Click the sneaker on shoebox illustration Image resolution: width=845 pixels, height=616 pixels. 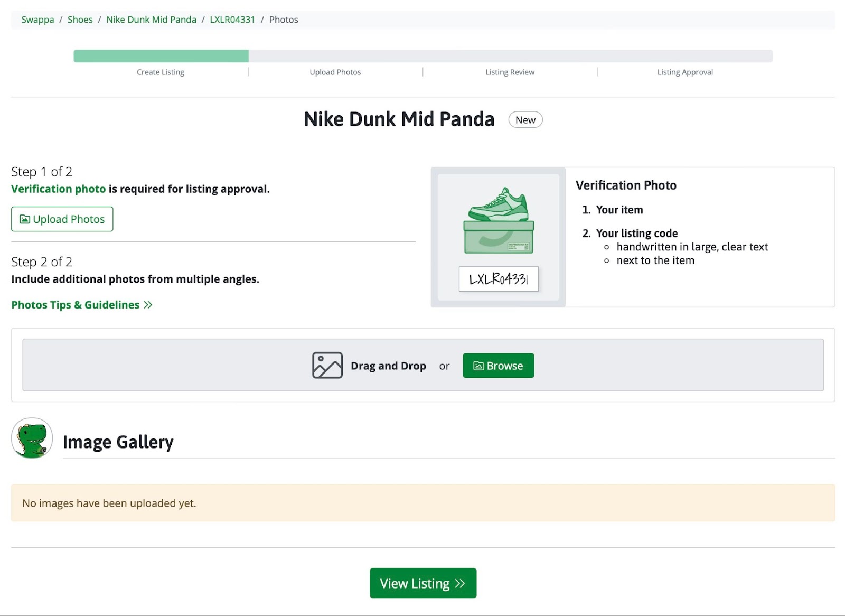click(x=499, y=221)
